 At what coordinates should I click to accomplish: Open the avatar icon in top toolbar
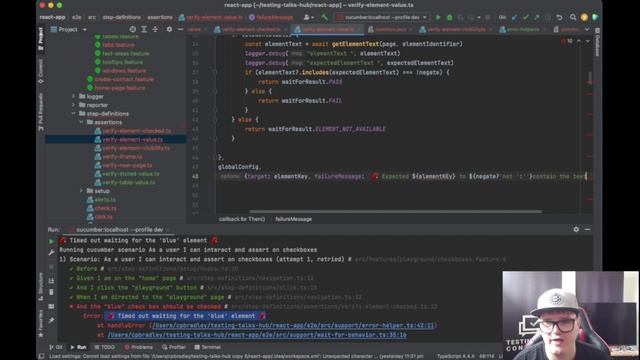584,18
